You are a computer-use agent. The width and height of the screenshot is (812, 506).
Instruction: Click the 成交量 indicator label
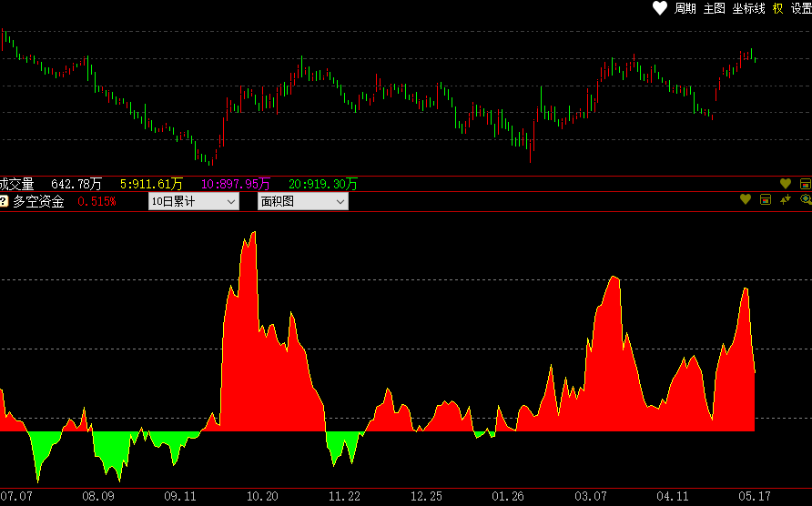[16, 184]
